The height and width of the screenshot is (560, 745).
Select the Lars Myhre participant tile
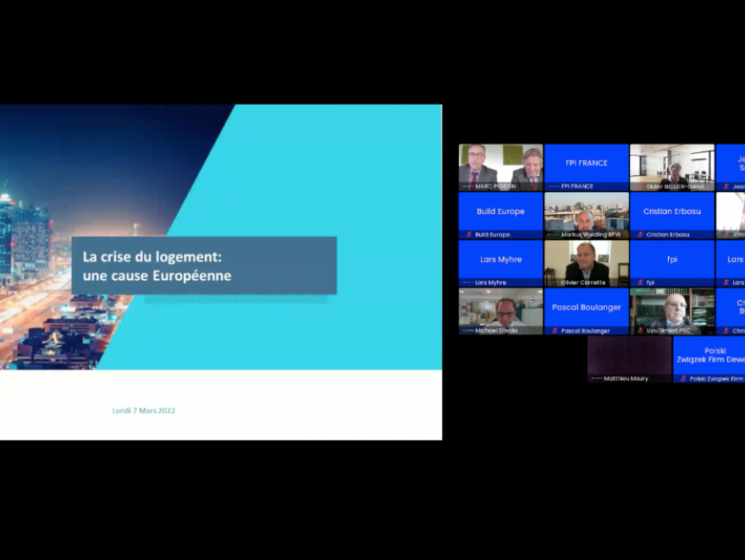[500, 263]
